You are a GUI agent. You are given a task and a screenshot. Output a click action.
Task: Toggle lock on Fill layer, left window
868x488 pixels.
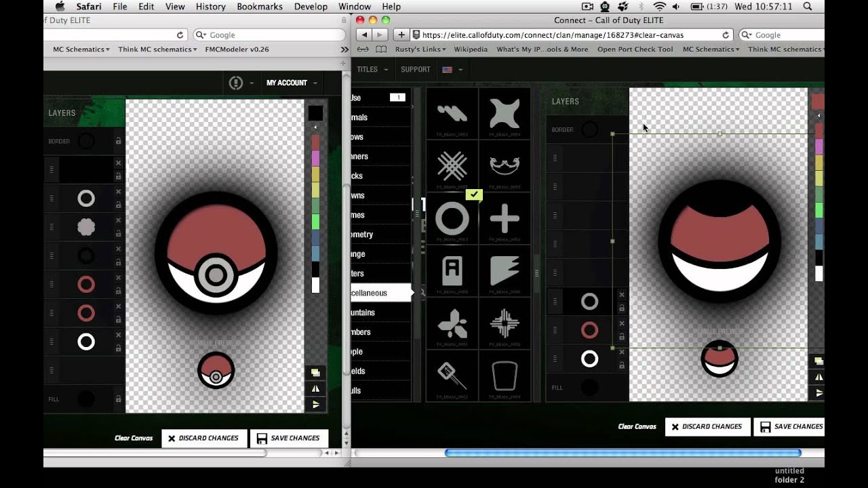pyautogui.click(x=118, y=399)
